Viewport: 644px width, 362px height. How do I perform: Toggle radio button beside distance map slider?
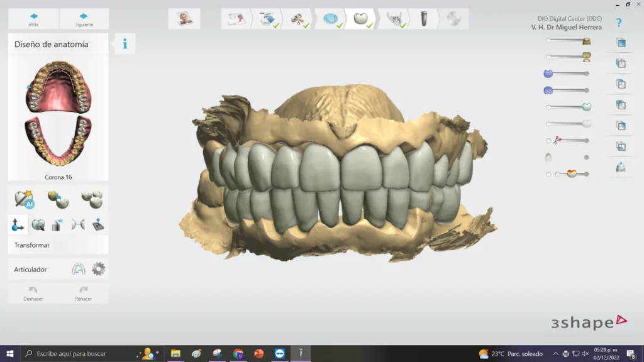[x=548, y=175]
